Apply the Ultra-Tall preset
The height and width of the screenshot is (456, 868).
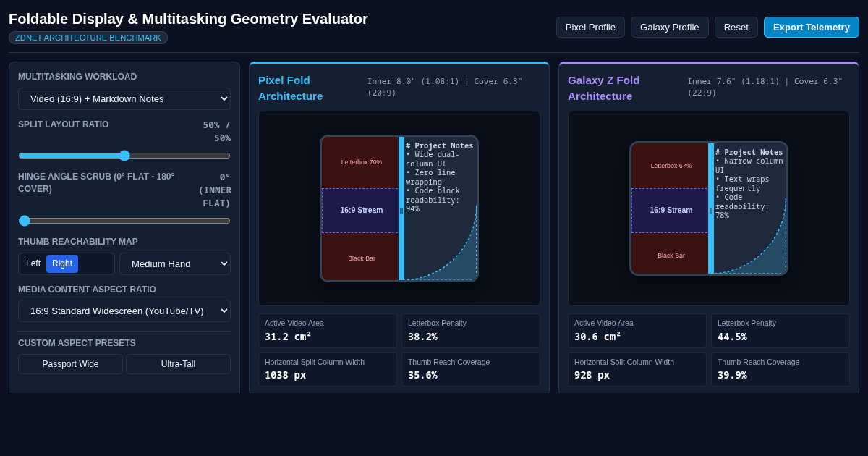pyautogui.click(x=178, y=364)
